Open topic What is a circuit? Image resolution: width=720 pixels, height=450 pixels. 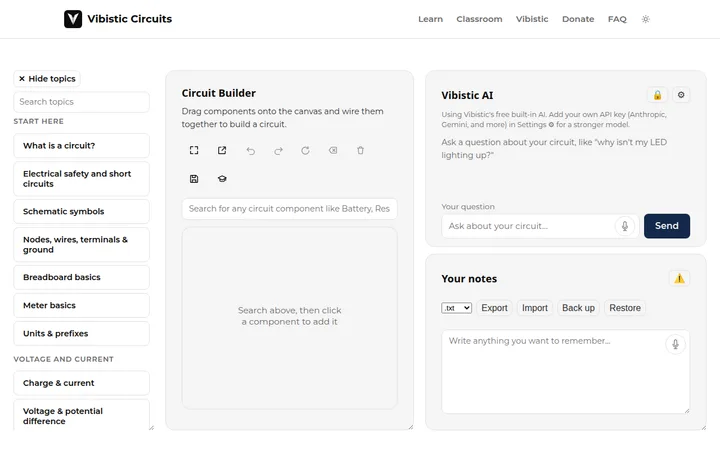(81, 146)
